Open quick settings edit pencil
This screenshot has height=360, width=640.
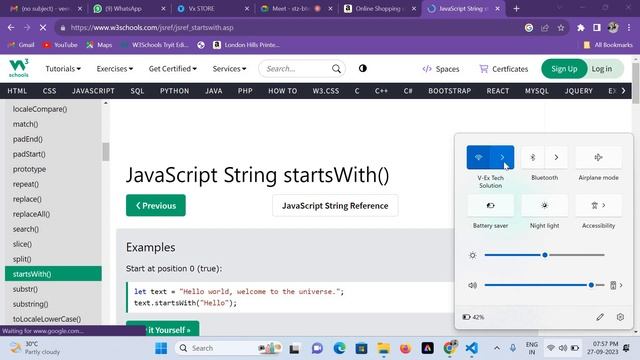[600, 317]
